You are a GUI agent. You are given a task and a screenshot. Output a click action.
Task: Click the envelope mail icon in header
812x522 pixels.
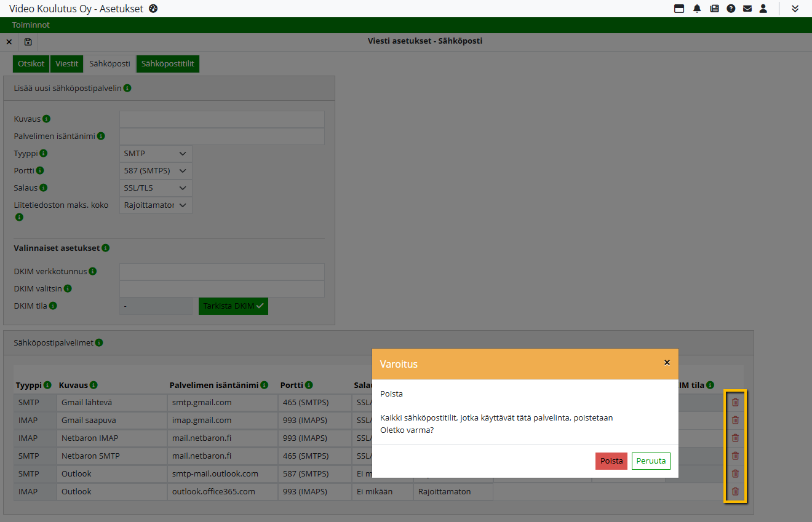click(x=747, y=9)
